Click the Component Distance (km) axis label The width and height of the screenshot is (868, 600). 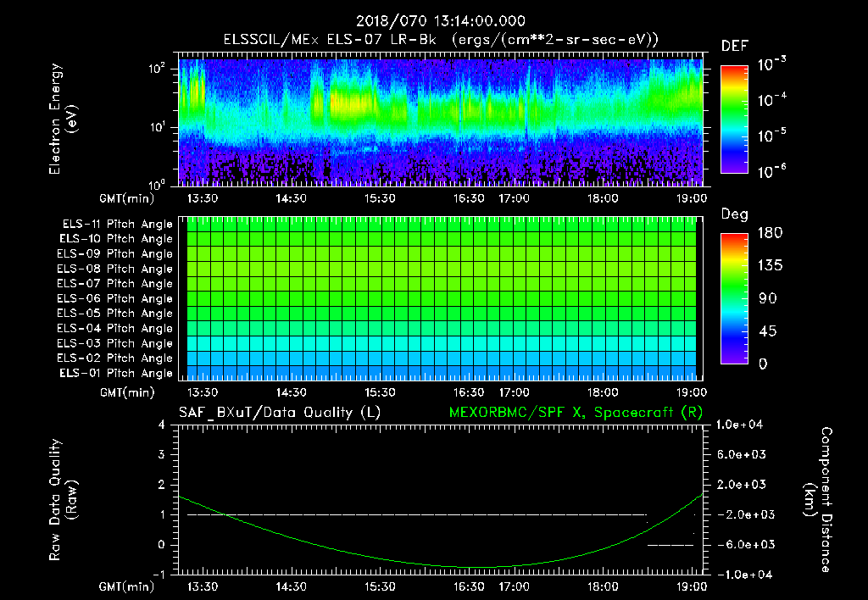[818, 500]
